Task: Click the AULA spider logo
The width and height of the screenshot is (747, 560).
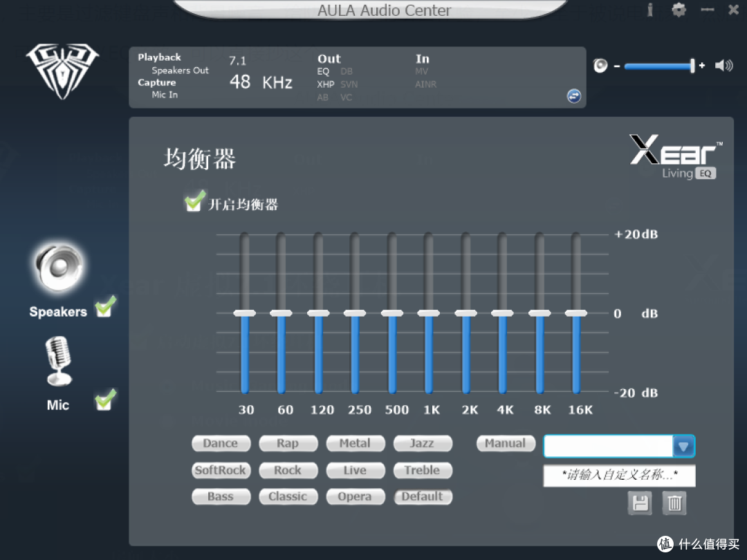Action: pos(62,71)
